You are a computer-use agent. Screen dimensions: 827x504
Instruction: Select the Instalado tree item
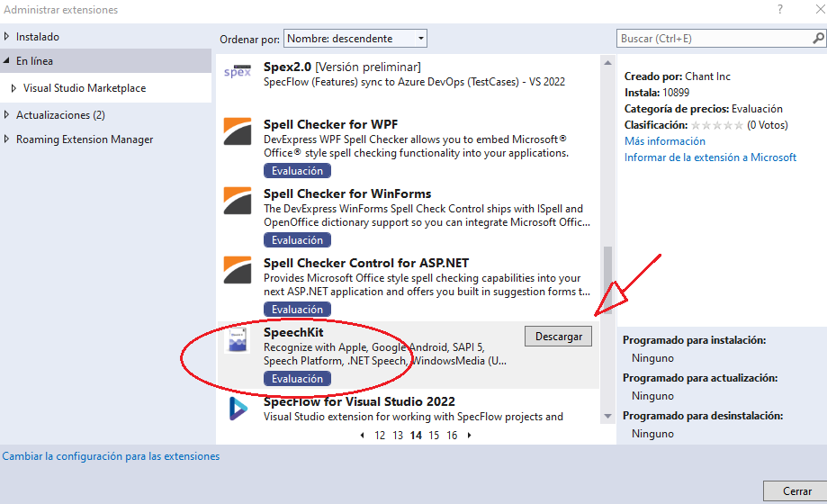coord(38,37)
